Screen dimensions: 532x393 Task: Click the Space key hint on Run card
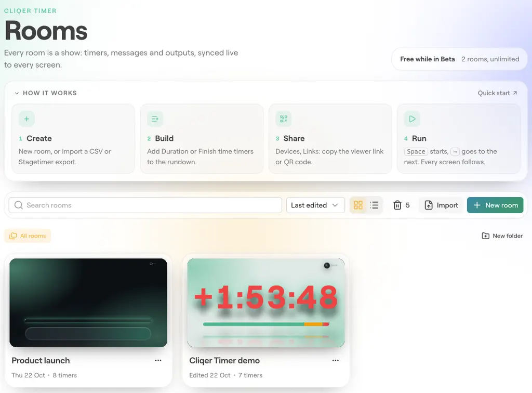pos(416,151)
